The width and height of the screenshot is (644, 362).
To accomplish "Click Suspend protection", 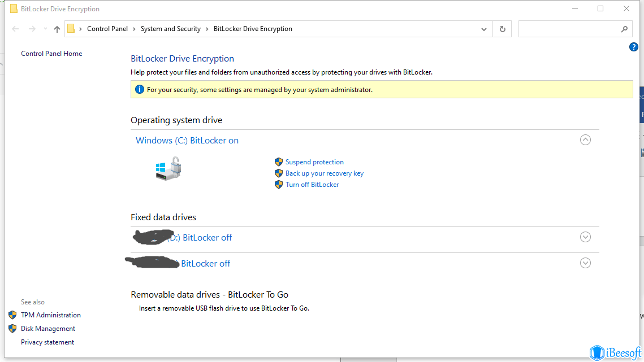I will tap(314, 162).
